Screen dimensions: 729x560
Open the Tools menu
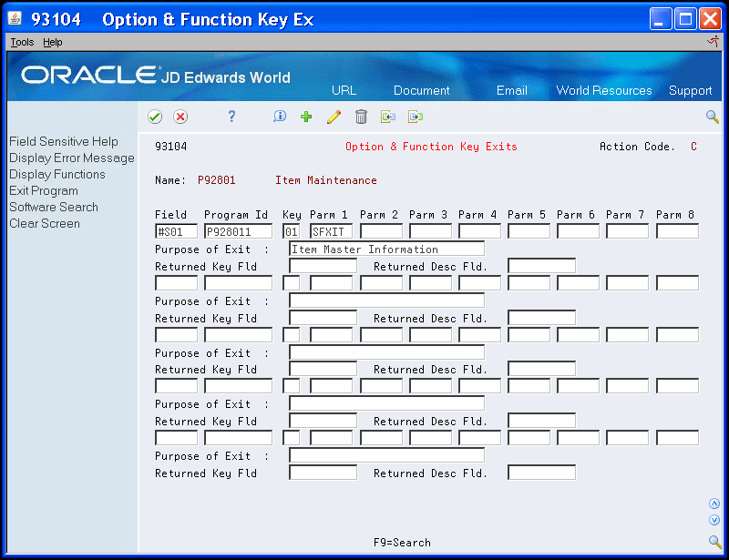[21, 41]
